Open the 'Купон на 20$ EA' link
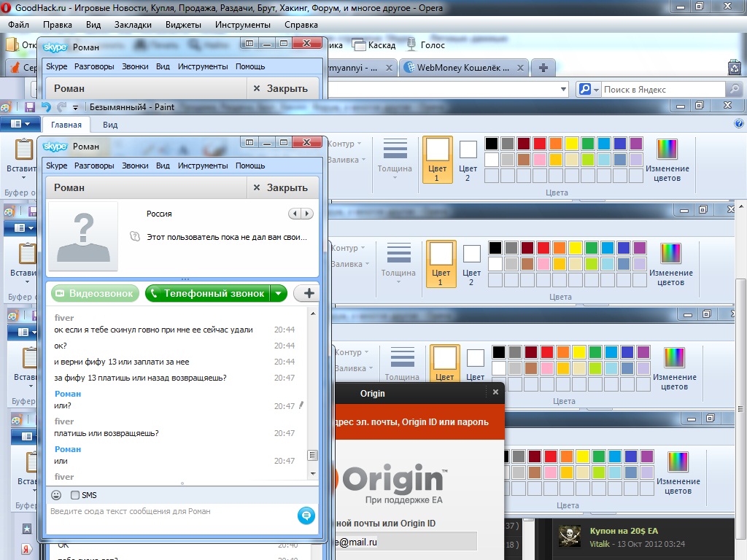The width and height of the screenshot is (747, 560). click(x=624, y=531)
